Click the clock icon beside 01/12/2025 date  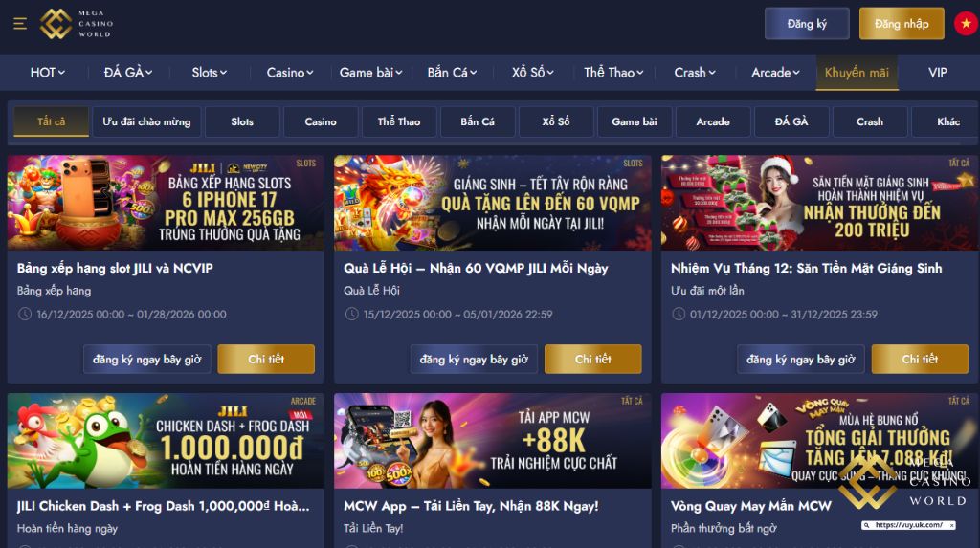[679, 315]
